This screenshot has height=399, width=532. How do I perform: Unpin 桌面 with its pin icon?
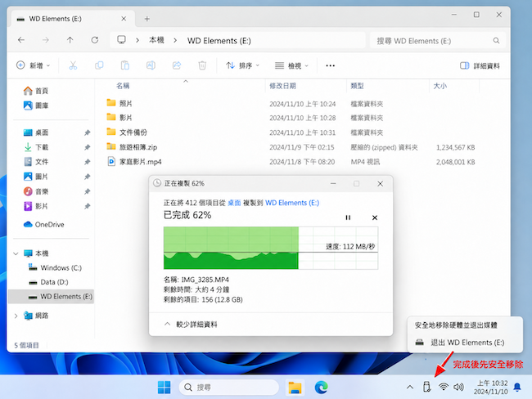tap(88, 132)
